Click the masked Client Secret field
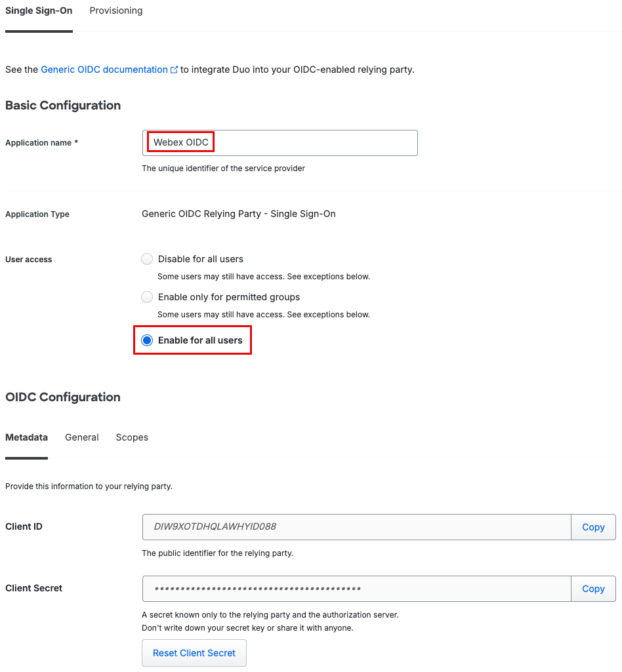The width and height of the screenshot is (622, 672). point(356,589)
